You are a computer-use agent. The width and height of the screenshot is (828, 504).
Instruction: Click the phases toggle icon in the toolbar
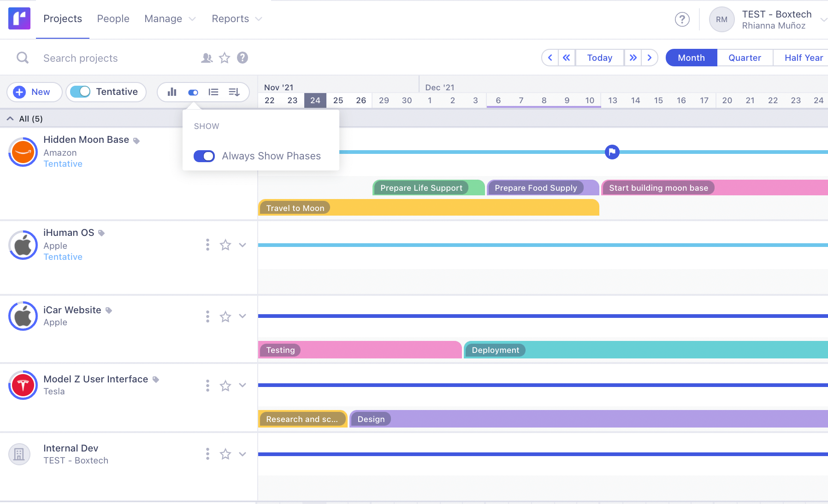[x=193, y=92]
